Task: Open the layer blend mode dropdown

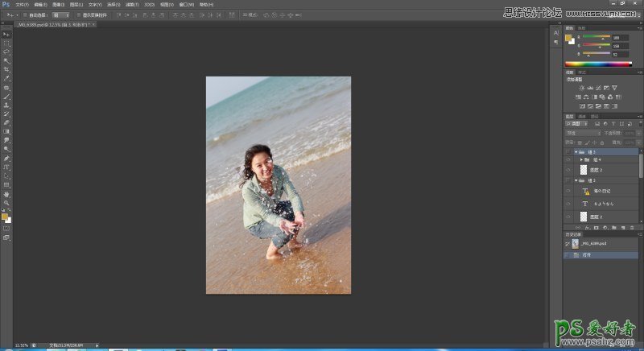Action: point(581,133)
